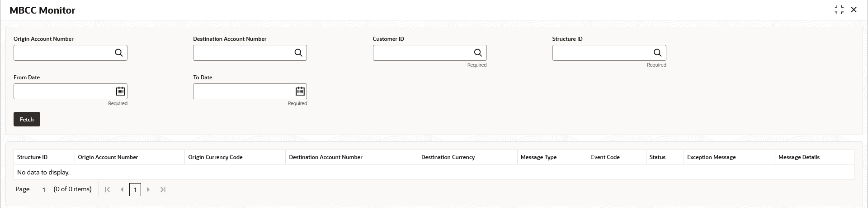
Task: Open the From Date calendar picker
Action: (120, 92)
